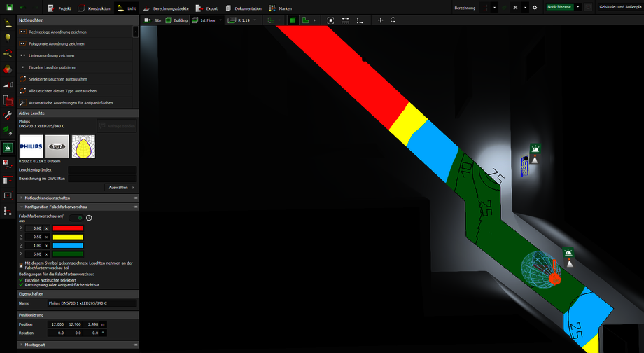The image size is (644, 353).
Task: Click the luminaire Name input field
Action: click(x=92, y=303)
